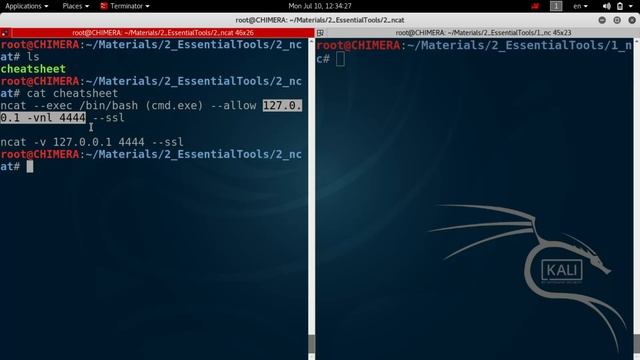640x360 pixels.
Task: Expand the system menu arrow
Action: tap(631, 6)
